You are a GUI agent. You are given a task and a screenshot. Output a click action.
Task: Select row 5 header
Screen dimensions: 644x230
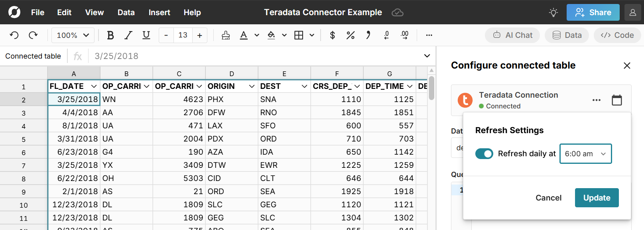(24, 139)
